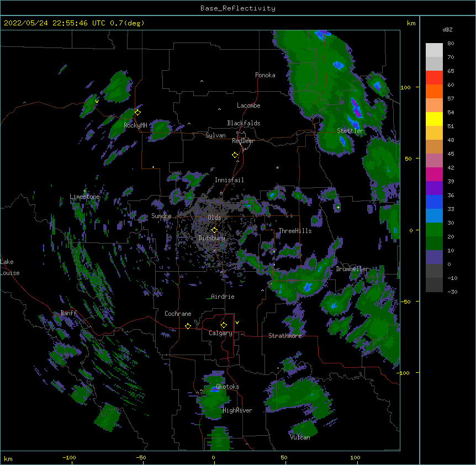Click the RockyMH label
Image resolution: width=476 pixels, height=465 pixels.
(135, 125)
